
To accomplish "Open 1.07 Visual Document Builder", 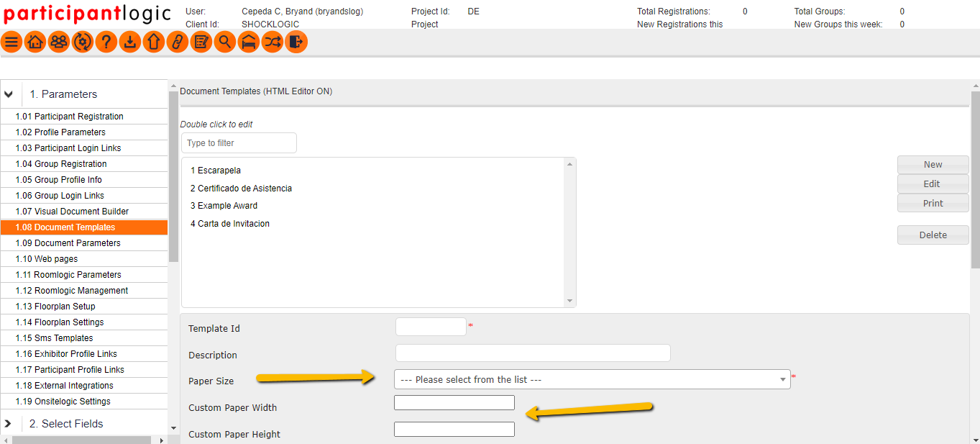I will click(x=84, y=212).
